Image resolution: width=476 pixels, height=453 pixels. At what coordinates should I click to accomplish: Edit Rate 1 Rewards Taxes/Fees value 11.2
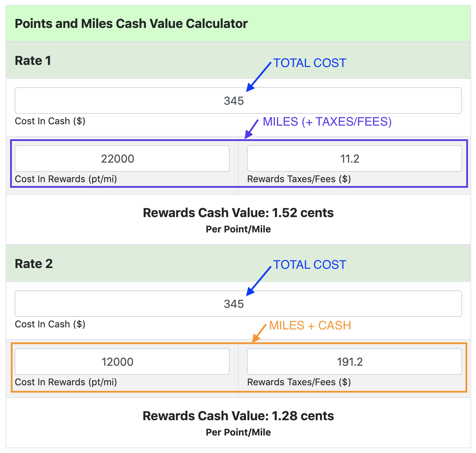(355, 158)
